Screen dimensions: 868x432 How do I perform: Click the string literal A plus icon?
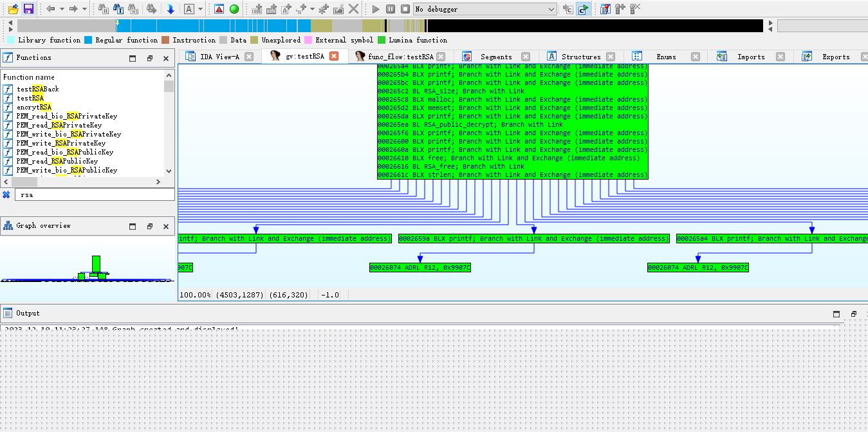[286, 9]
